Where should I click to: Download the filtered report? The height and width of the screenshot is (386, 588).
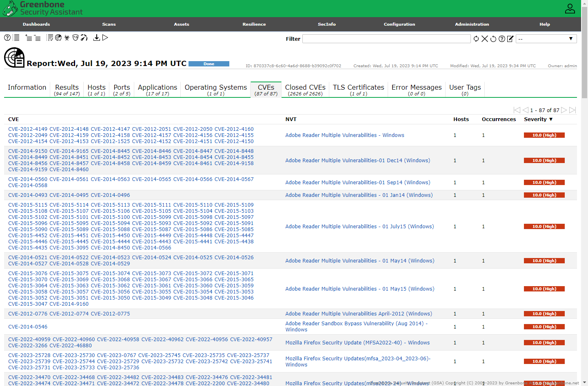pyautogui.click(x=97, y=37)
